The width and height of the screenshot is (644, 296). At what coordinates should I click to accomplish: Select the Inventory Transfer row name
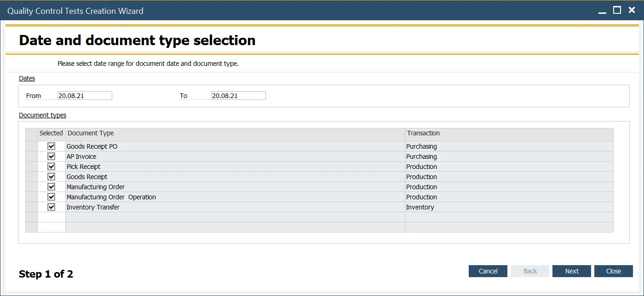tap(93, 207)
